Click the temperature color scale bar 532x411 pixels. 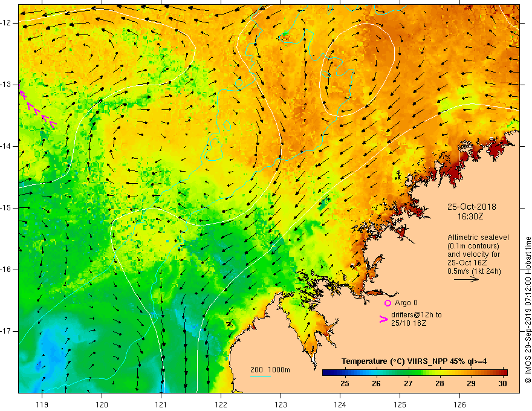point(415,372)
